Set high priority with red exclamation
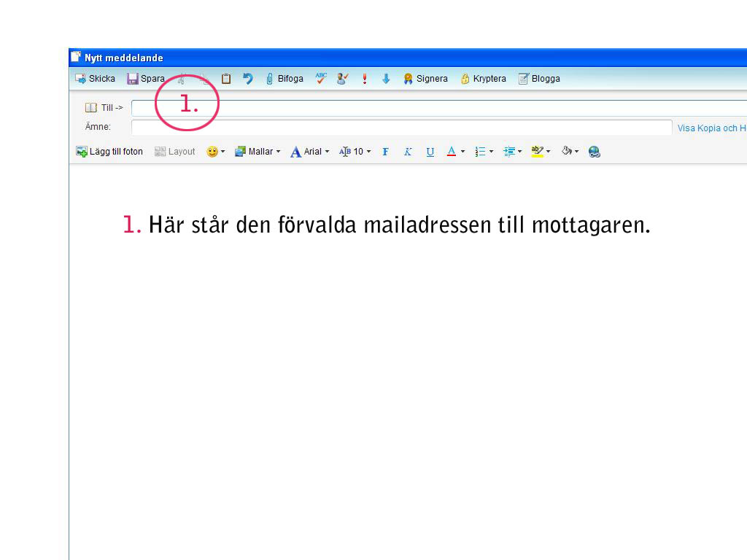This screenshot has width=747, height=560. click(x=365, y=79)
